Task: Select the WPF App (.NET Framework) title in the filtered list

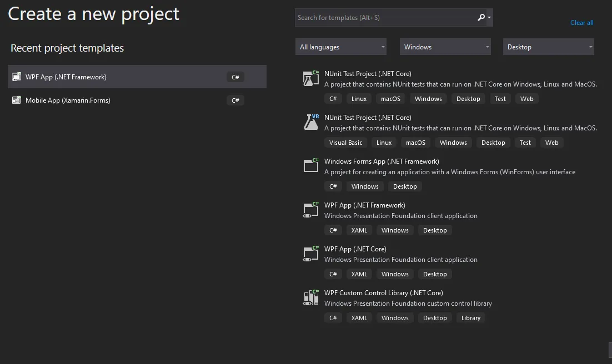Action: pos(364,205)
